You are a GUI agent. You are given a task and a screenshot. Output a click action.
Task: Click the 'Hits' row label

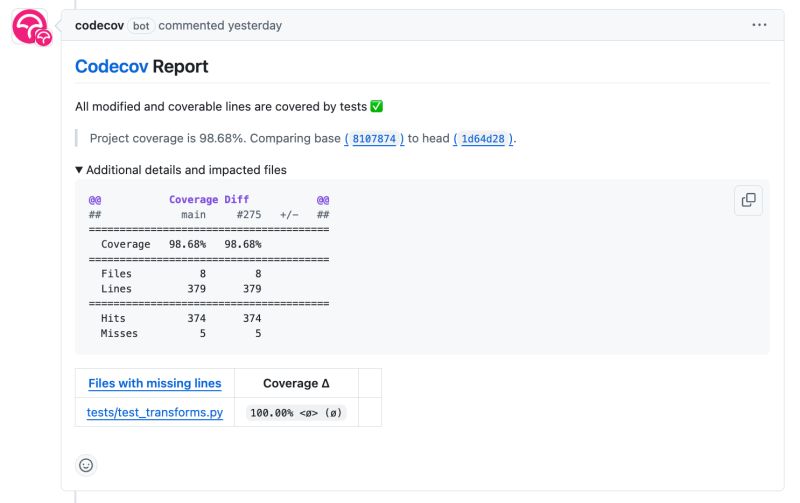coord(113,318)
